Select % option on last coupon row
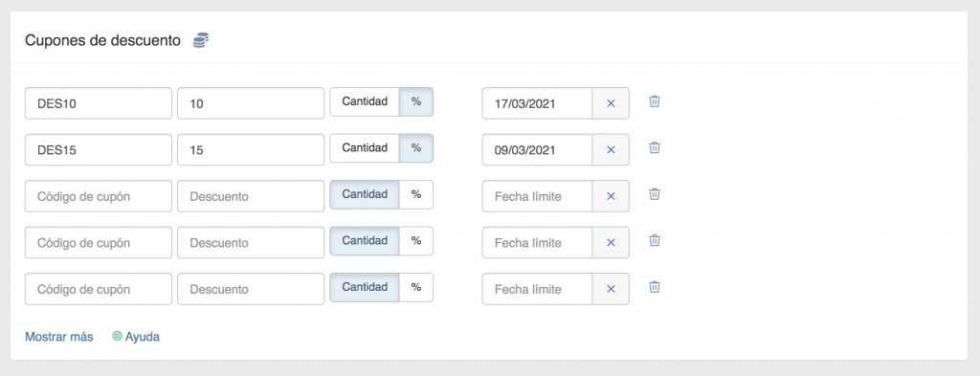The height and width of the screenshot is (376, 980). (416, 287)
